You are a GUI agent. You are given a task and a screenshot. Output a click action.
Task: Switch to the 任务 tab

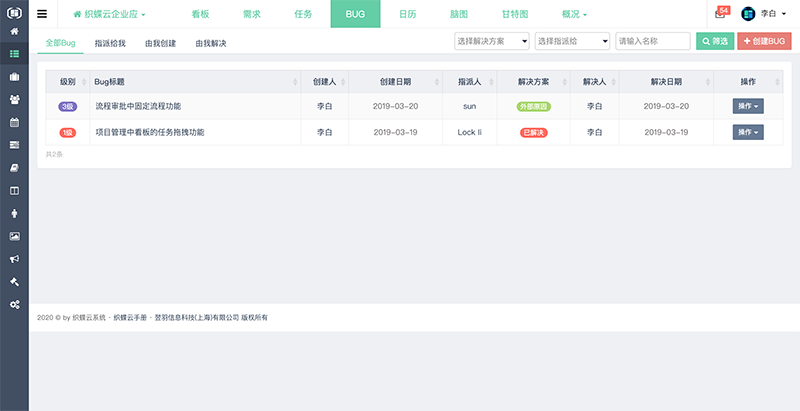pyautogui.click(x=303, y=14)
